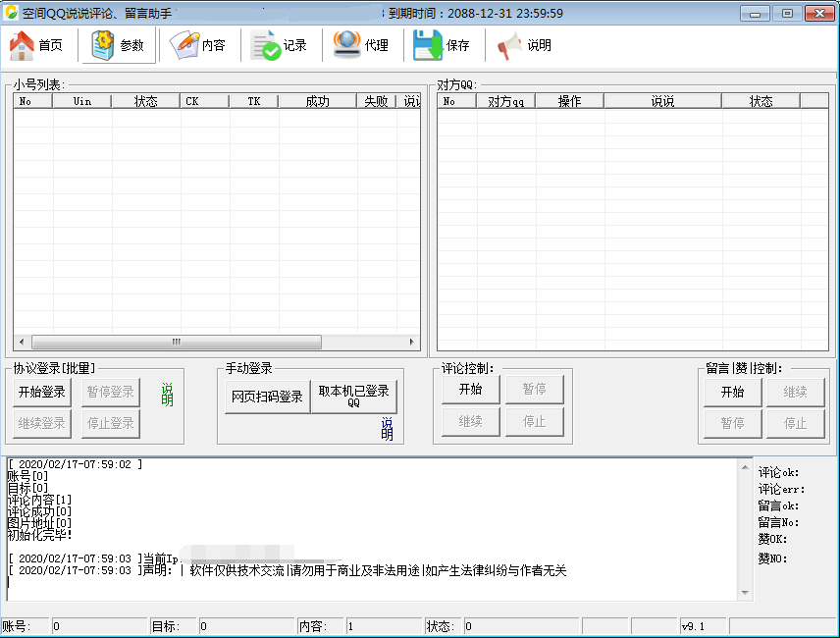
Task: Click 继续 in 留言|赞|控制 group
Action: pos(795,392)
